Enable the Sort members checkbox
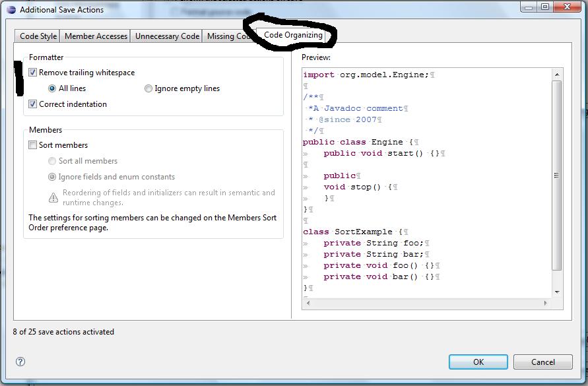Image resolution: width=588 pixels, height=386 pixels. coord(33,145)
